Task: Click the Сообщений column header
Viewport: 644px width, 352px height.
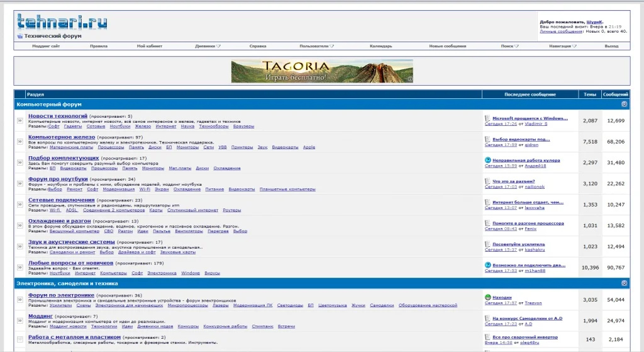Action: [x=615, y=94]
